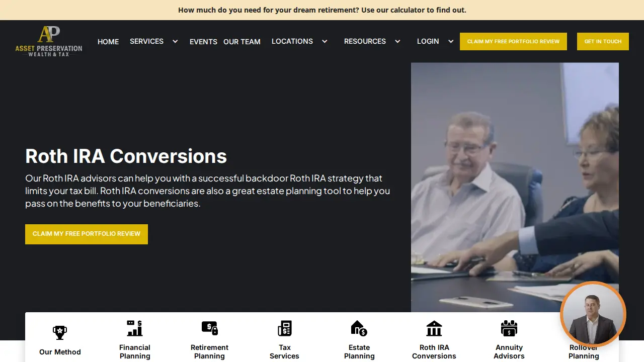Image resolution: width=644 pixels, height=362 pixels.
Task: Open the Estate Planning text link
Action: 359,352
